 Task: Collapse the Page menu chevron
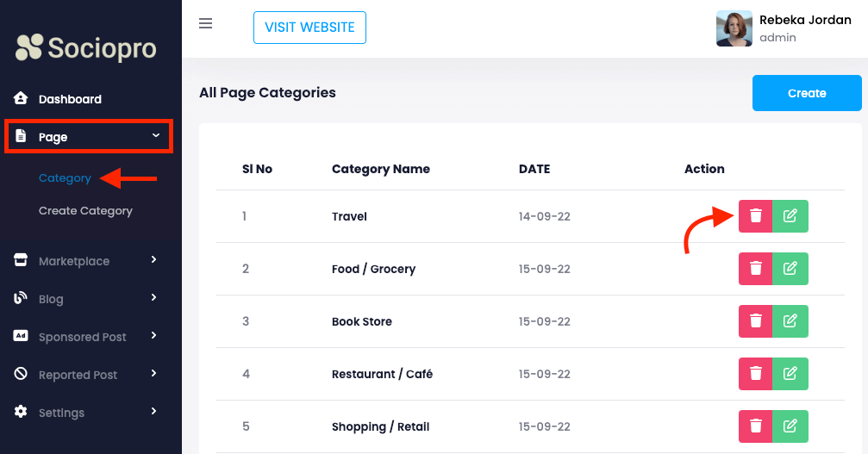coord(155,136)
